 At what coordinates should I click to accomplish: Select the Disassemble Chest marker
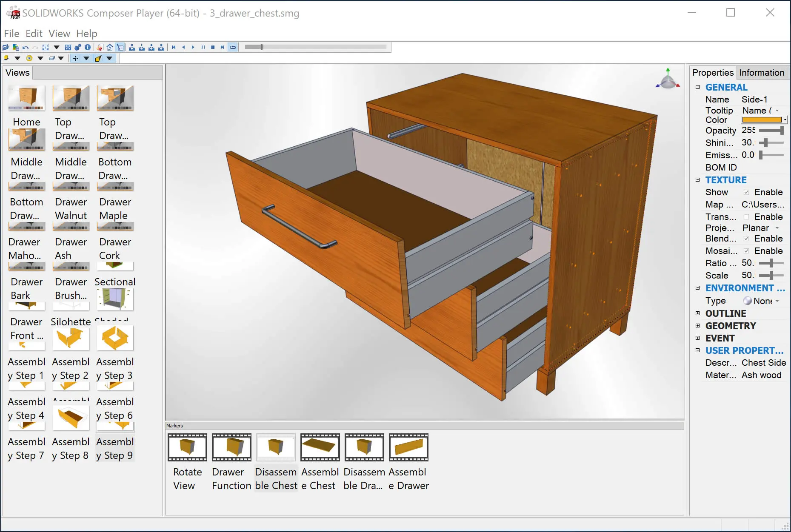(276, 462)
